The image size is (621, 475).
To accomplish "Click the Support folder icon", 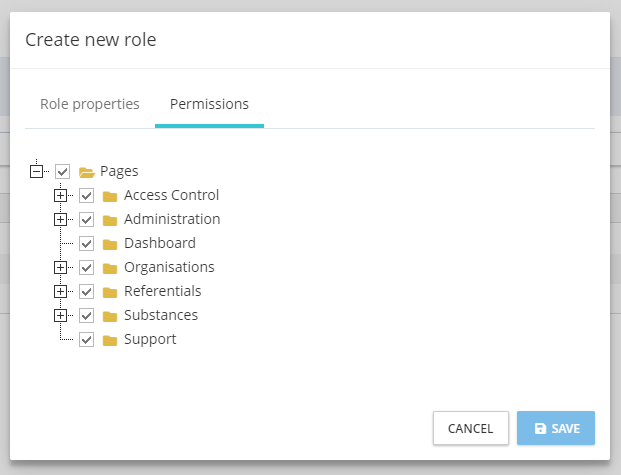I will click(110, 340).
